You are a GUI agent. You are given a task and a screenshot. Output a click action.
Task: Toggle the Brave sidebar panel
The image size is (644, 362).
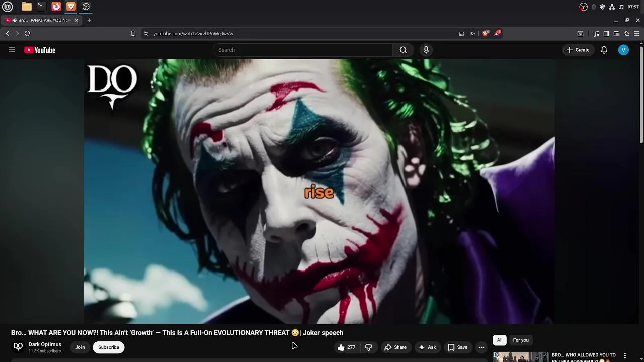606,34
